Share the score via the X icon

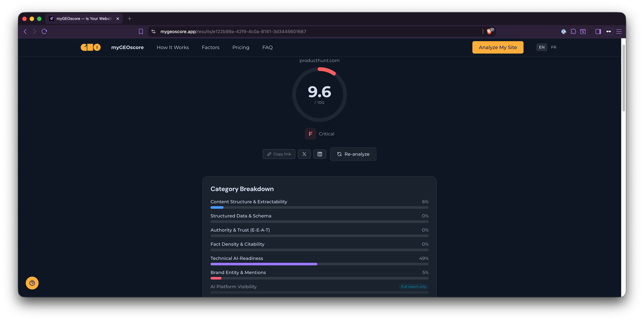(x=304, y=154)
